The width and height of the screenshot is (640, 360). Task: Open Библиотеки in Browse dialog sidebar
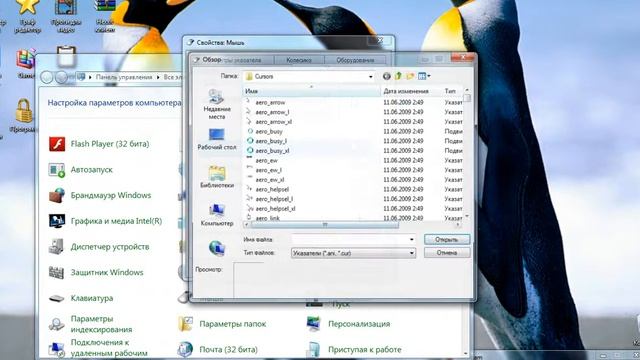[216, 177]
